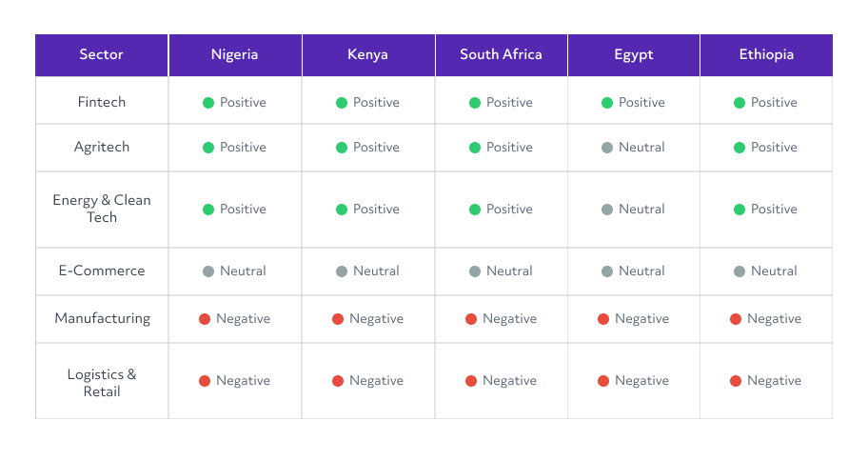
Task: Click the green dot for Fintech Nigeria
Action: [208, 103]
